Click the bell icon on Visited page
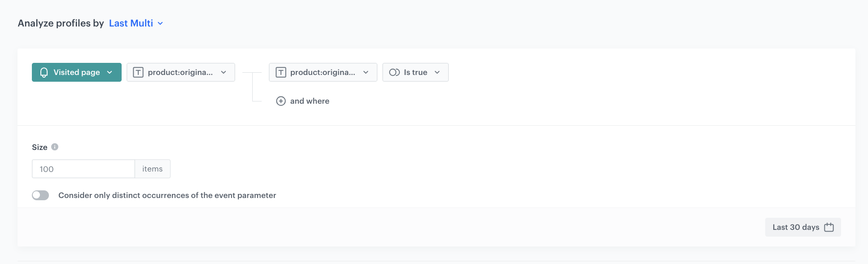Viewport: 868px width, 264px height. [x=44, y=72]
